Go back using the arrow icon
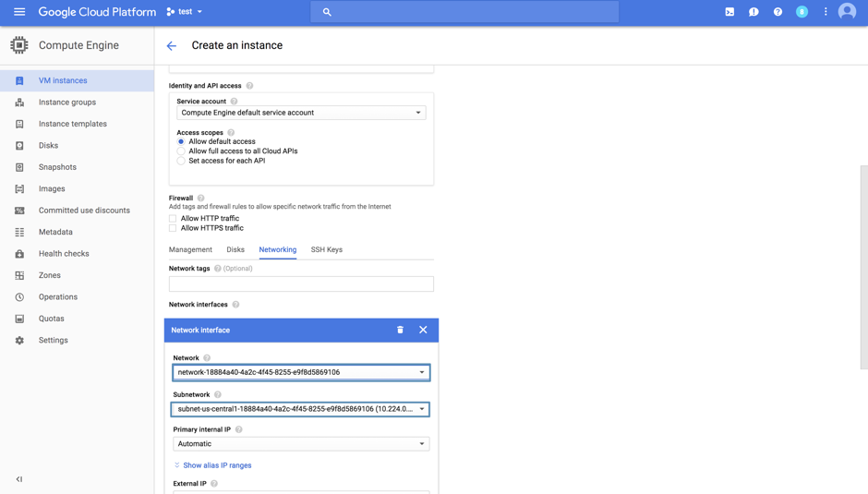Image resolution: width=868 pixels, height=494 pixels. 172,45
